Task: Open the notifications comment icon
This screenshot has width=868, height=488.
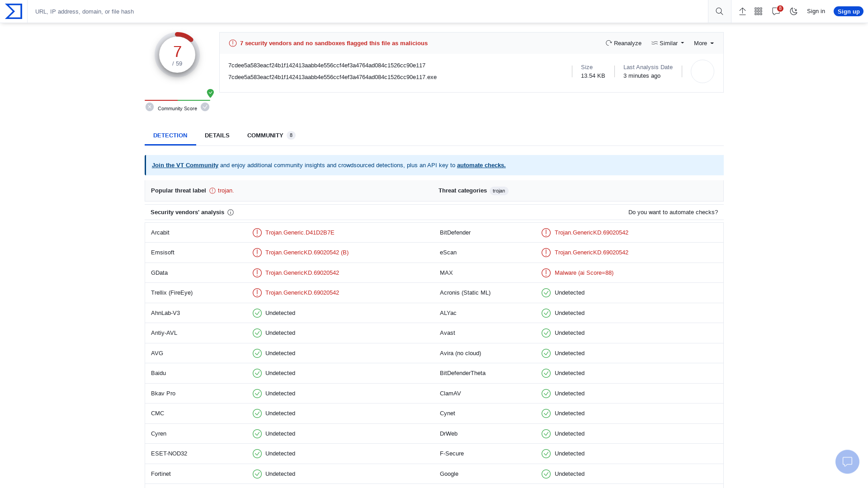Action: coord(776,11)
